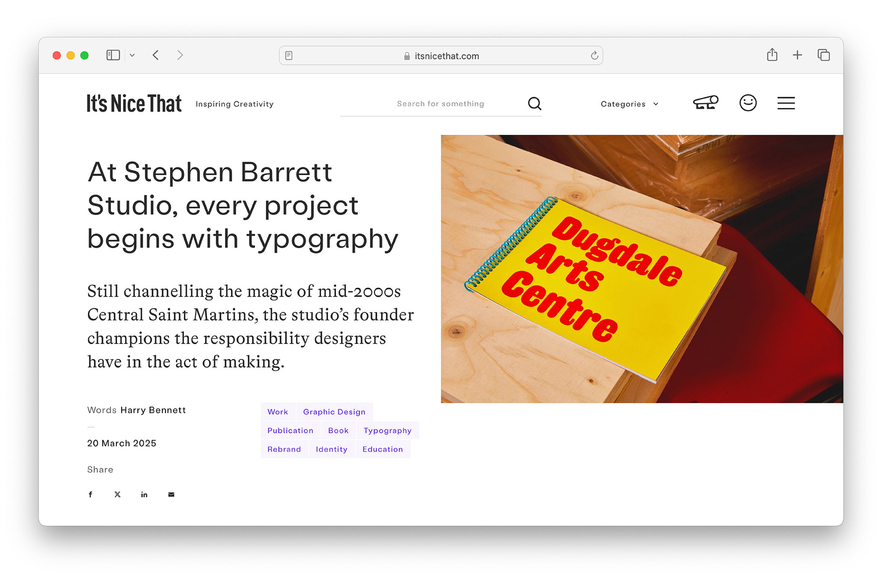Go forward to the next page
The width and height of the screenshot is (882, 588).
point(180,55)
